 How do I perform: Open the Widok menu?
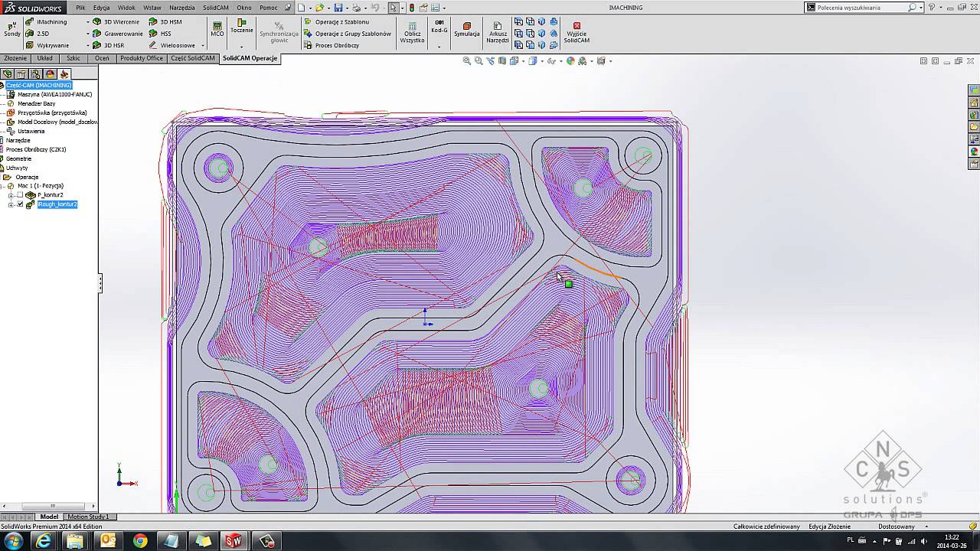click(x=126, y=8)
